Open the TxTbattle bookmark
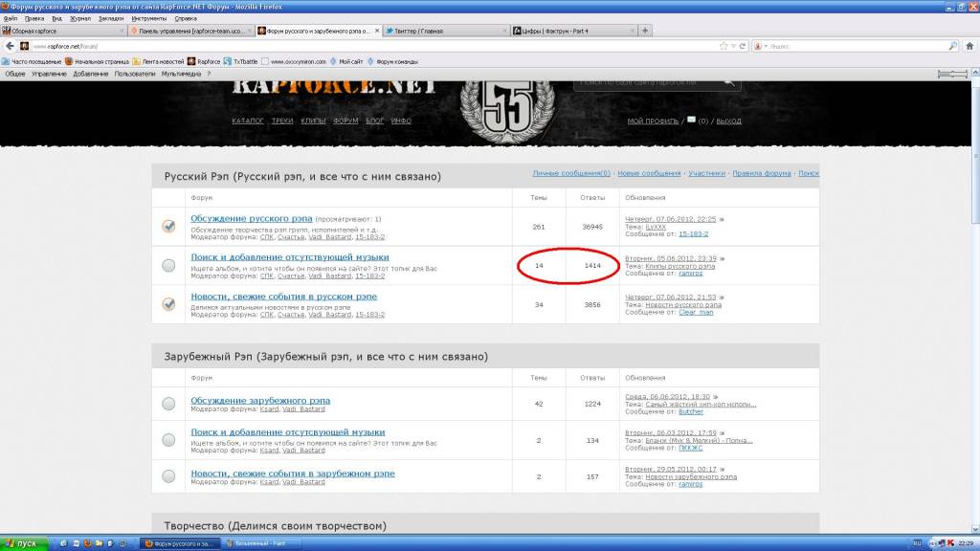The height and width of the screenshot is (551, 980). point(240,61)
